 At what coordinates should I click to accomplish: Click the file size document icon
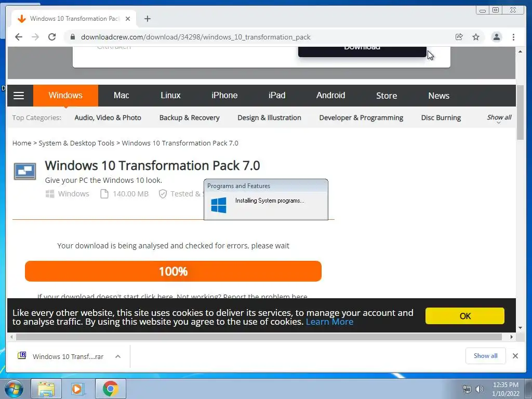click(x=104, y=194)
